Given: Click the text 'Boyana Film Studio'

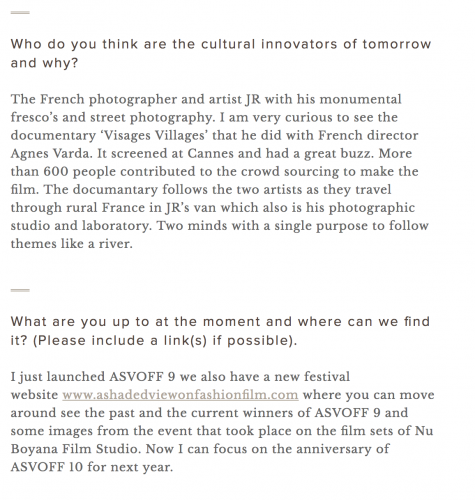Looking at the screenshot, I should pos(73,449).
